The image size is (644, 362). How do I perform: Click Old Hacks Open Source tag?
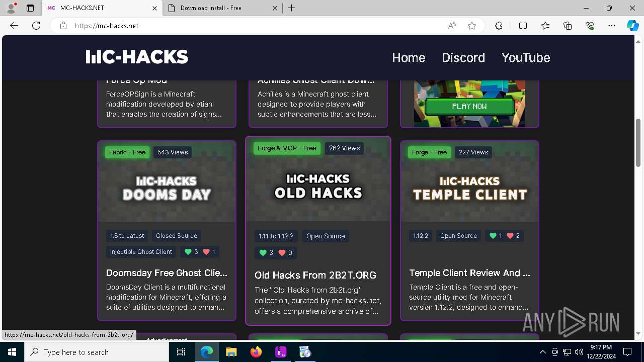326,236
